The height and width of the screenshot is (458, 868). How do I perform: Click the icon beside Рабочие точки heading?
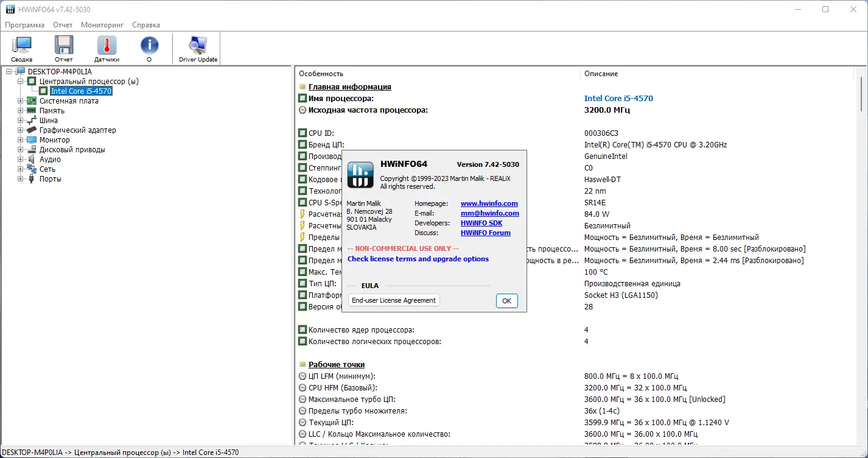(303, 365)
